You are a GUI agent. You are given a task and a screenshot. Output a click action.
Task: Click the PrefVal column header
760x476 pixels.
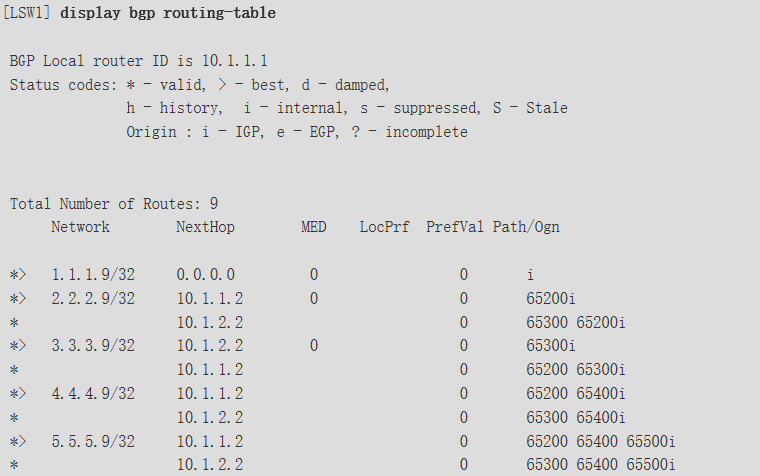(455, 227)
